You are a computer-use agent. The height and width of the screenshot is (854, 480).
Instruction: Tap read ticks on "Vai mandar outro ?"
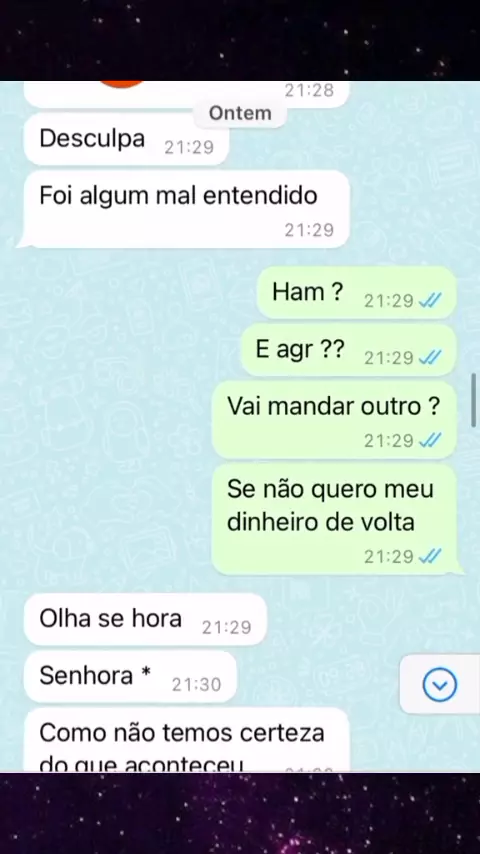click(x=430, y=440)
